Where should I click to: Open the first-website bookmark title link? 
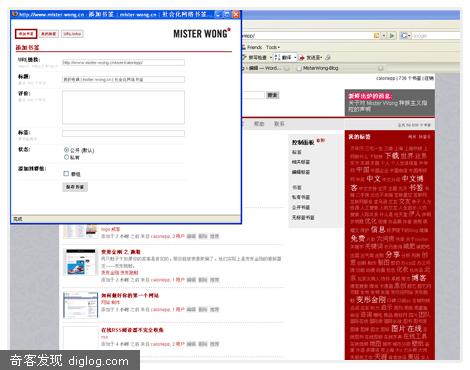[x=130, y=295]
